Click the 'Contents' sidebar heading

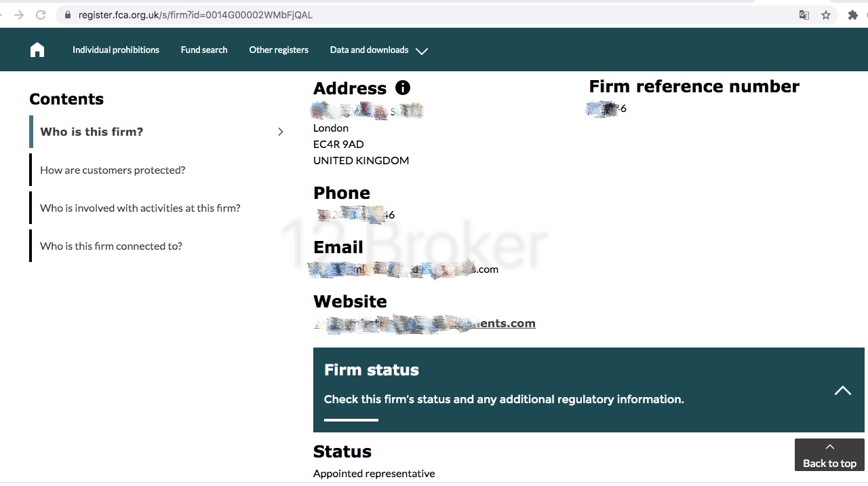click(66, 99)
